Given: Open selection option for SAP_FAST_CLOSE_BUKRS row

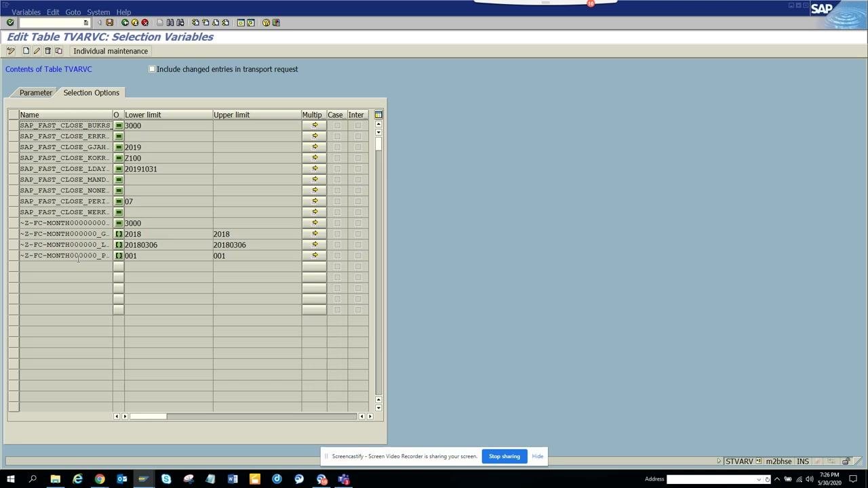Looking at the screenshot, I should coord(119,125).
